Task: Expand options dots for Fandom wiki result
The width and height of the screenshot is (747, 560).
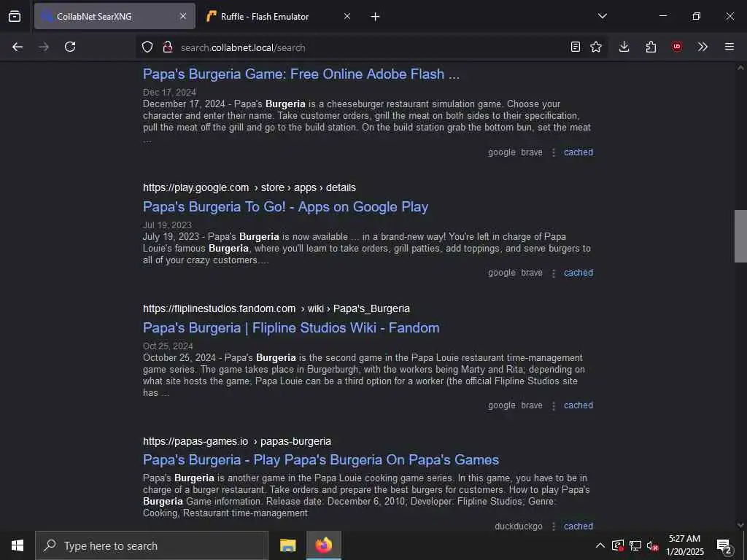Action: 554,405
